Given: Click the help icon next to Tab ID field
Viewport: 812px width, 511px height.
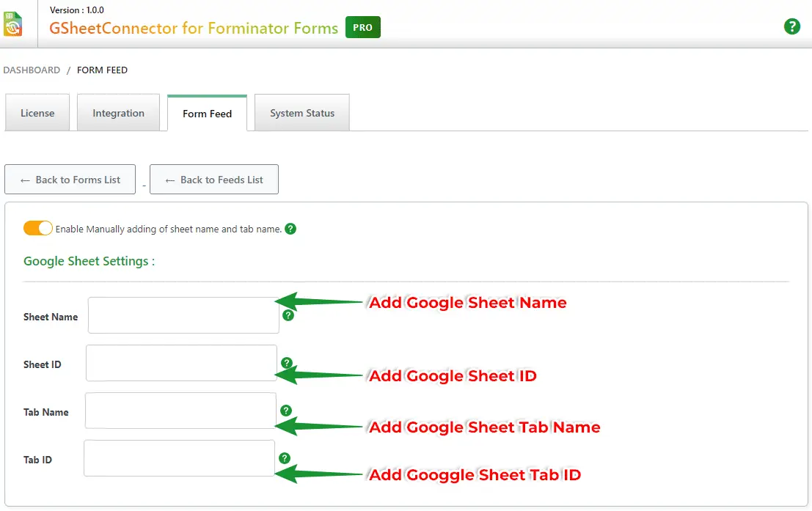Looking at the screenshot, I should click(x=285, y=458).
